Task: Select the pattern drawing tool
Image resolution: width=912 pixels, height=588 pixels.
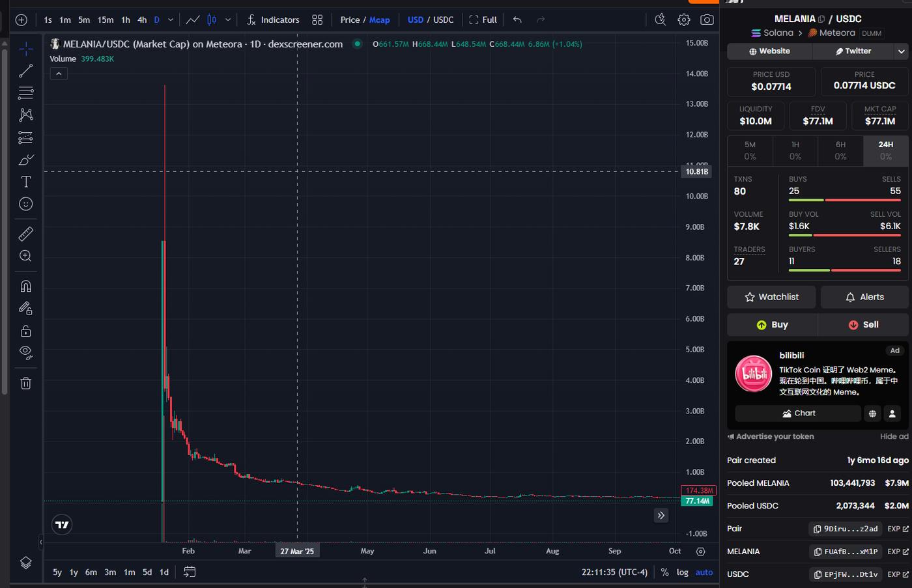Action: point(25,115)
